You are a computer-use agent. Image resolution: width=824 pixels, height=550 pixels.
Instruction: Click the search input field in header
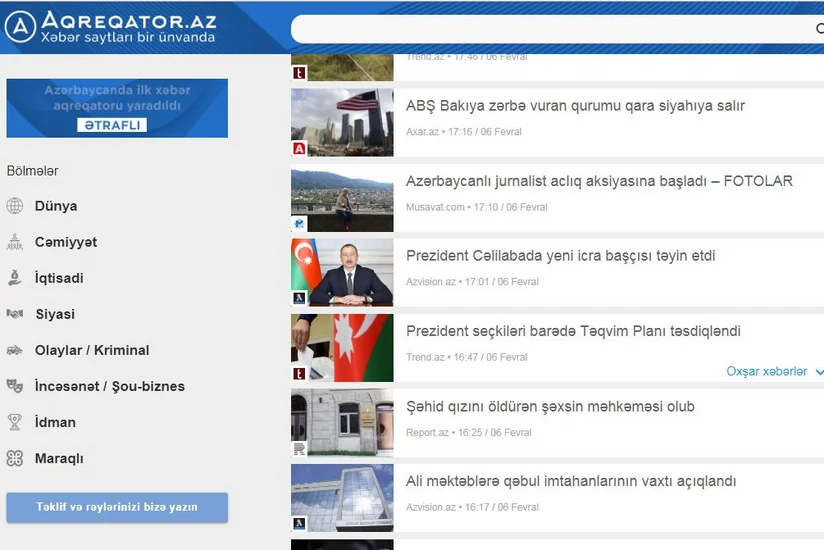point(557,28)
